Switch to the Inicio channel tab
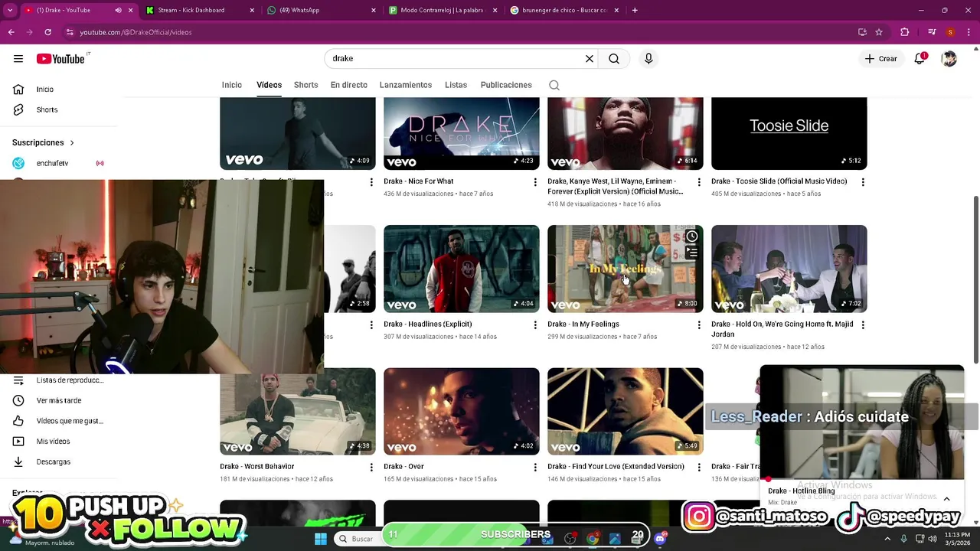Viewport: 980px width, 551px height. click(x=232, y=85)
